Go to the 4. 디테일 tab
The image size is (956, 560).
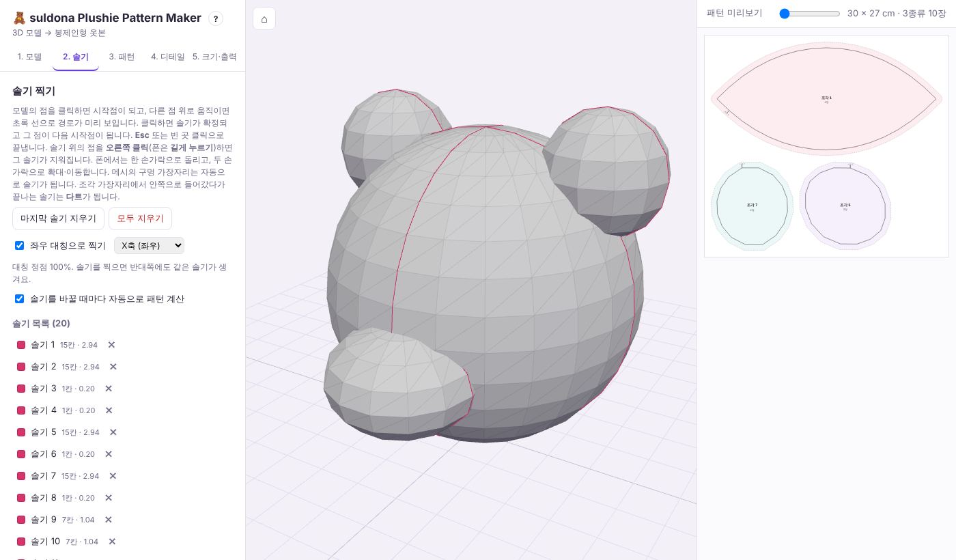(167, 57)
